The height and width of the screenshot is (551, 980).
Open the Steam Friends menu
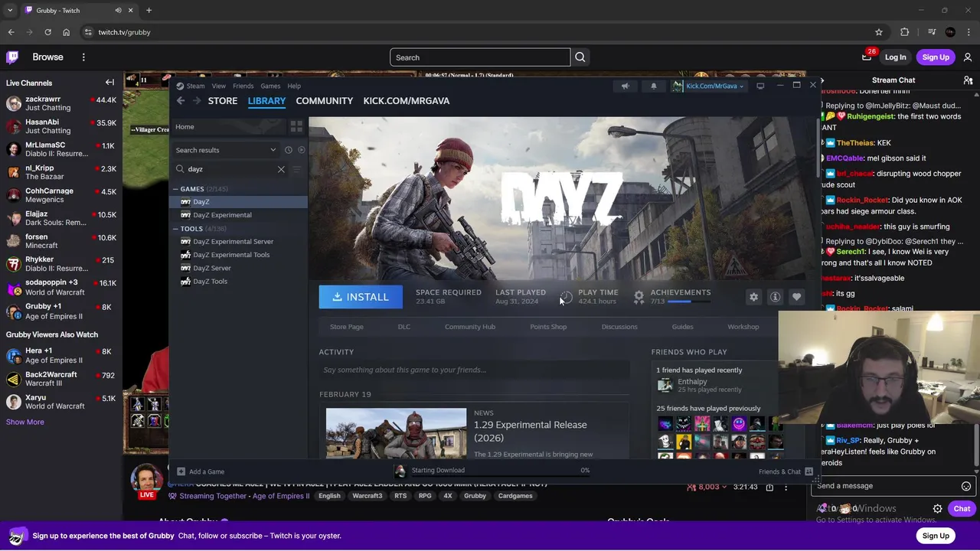point(243,86)
